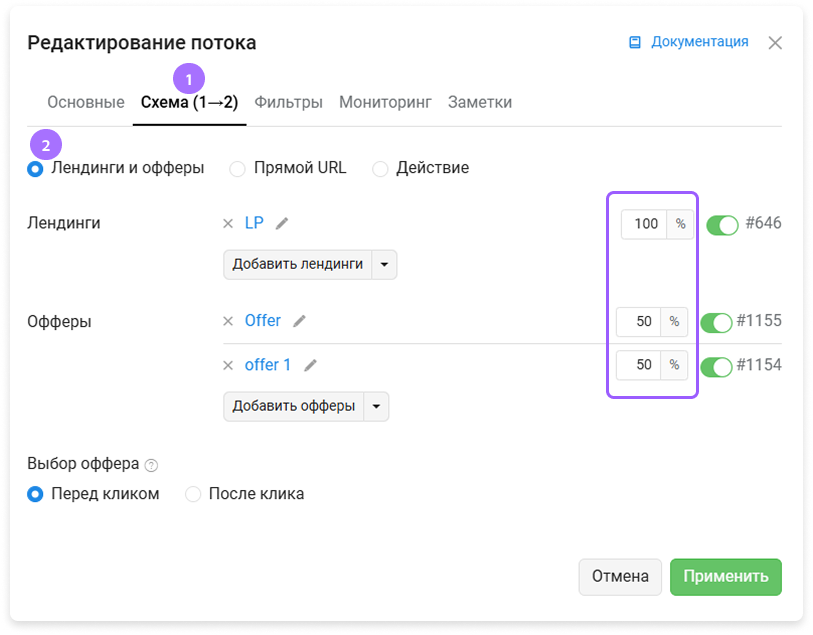
Task: Click the #1154 offer ID text
Action: pos(759,365)
